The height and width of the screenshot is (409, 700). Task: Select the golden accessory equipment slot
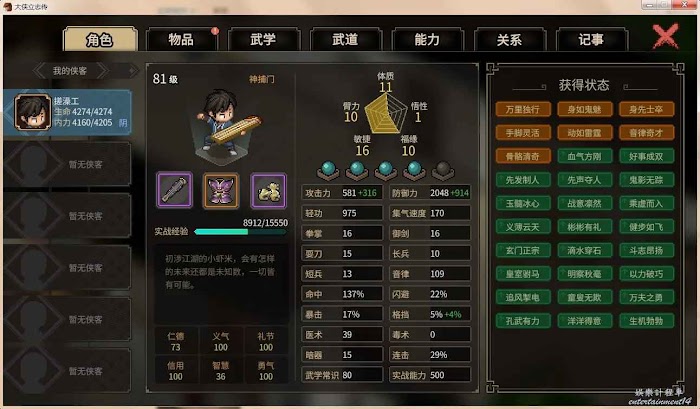(268, 191)
